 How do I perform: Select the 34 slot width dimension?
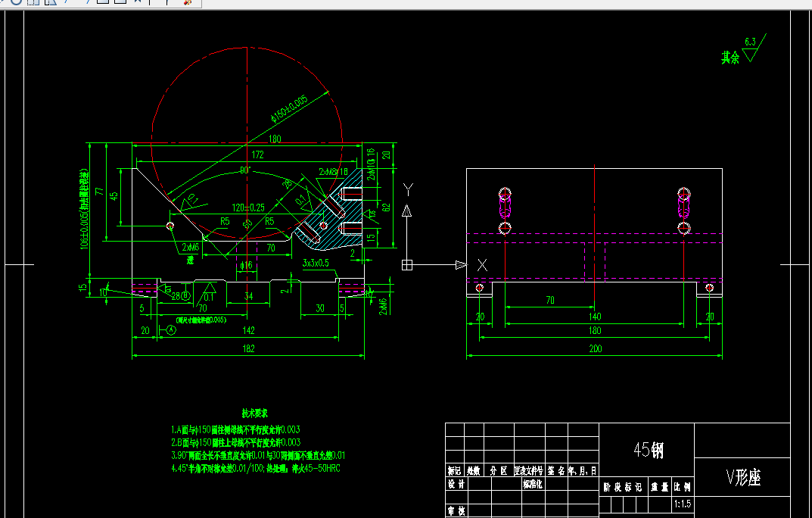[x=248, y=296]
